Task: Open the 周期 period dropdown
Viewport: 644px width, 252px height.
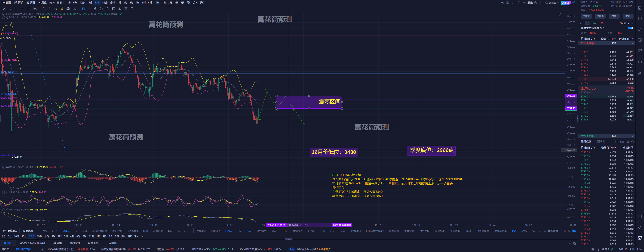Action: [60, 2]
